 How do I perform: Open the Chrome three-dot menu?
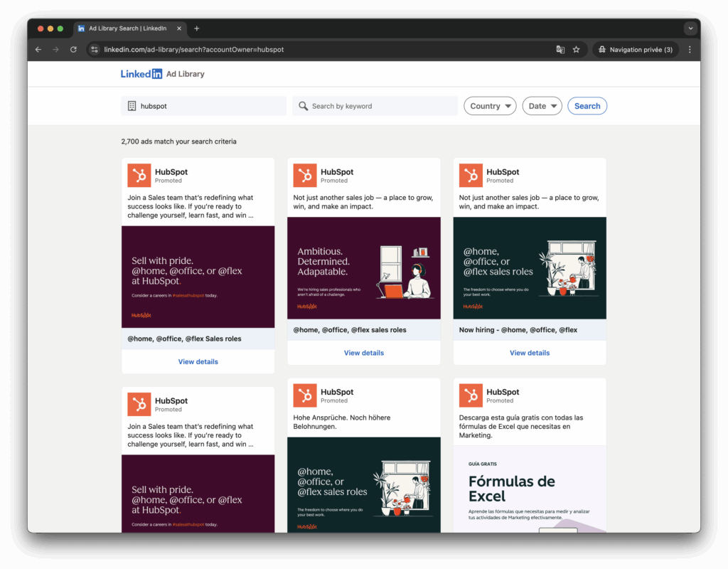click(x=689, y=50)
